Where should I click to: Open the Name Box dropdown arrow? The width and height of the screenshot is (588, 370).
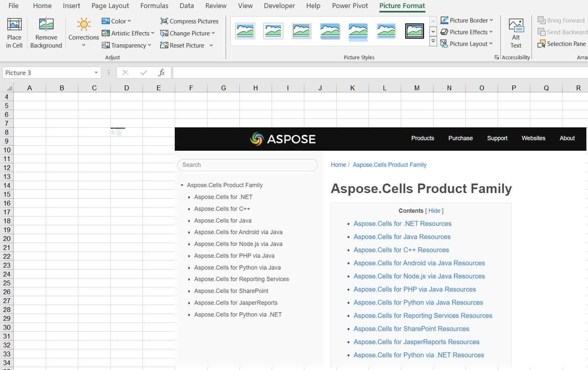[96, 73]
